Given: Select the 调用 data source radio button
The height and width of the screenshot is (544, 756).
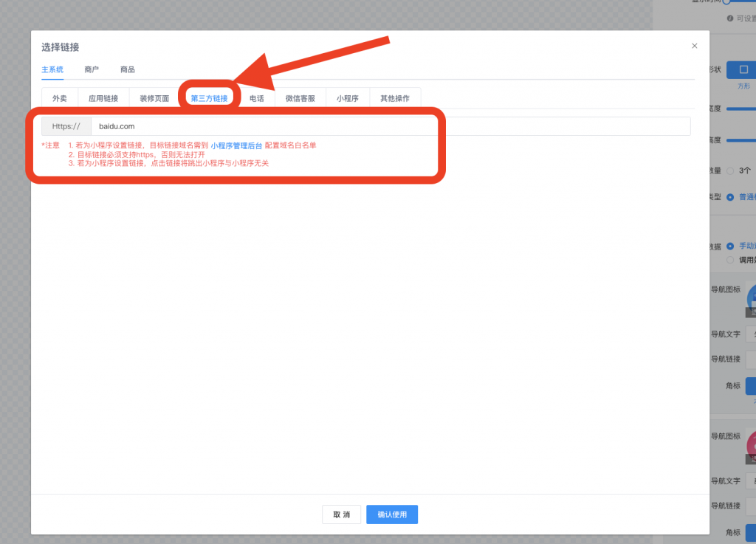Looking at the screenshot, I should click(x=731, y=260).
